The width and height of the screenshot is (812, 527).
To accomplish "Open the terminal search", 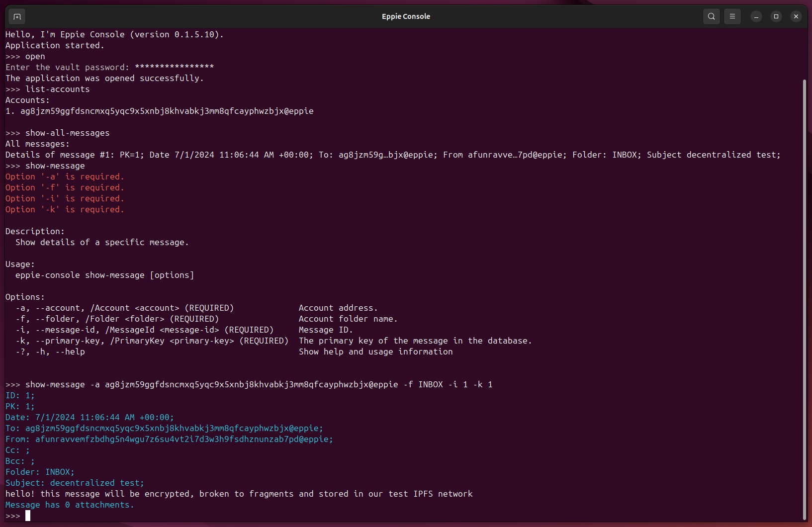I will click(x=712, y=16).
